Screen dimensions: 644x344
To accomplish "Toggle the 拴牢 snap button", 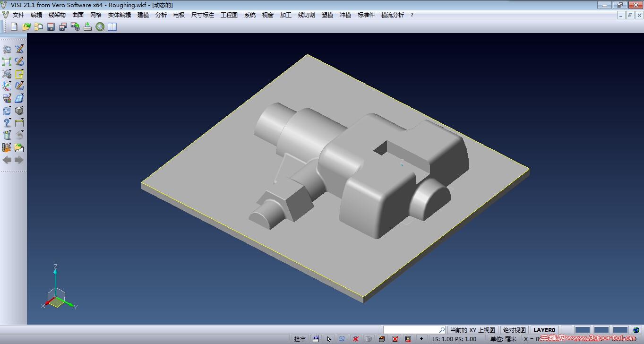I will 300,339.
